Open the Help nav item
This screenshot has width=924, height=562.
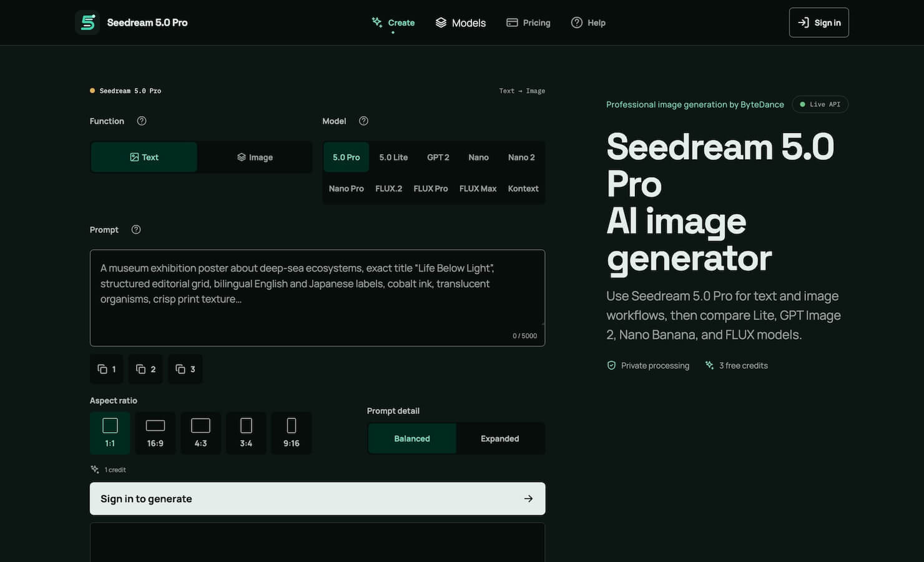pos(588,22)
